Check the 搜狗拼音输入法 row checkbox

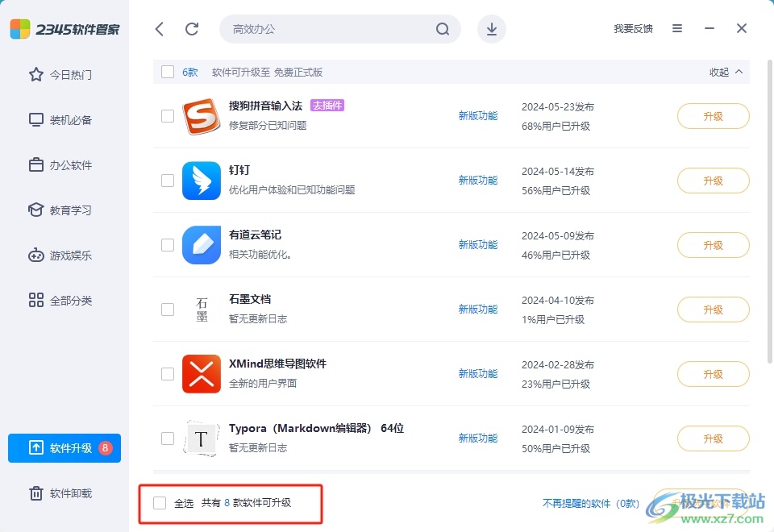(x=168, y=116)
